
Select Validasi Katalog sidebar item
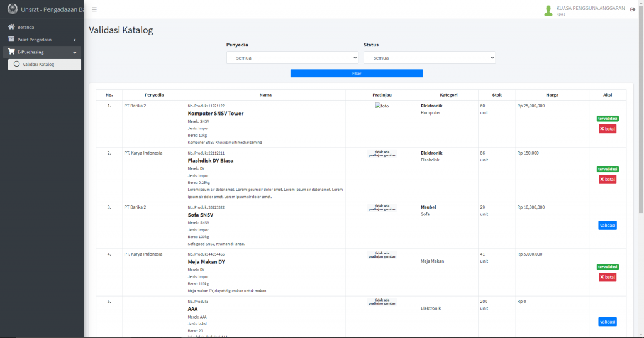[38, 64]
